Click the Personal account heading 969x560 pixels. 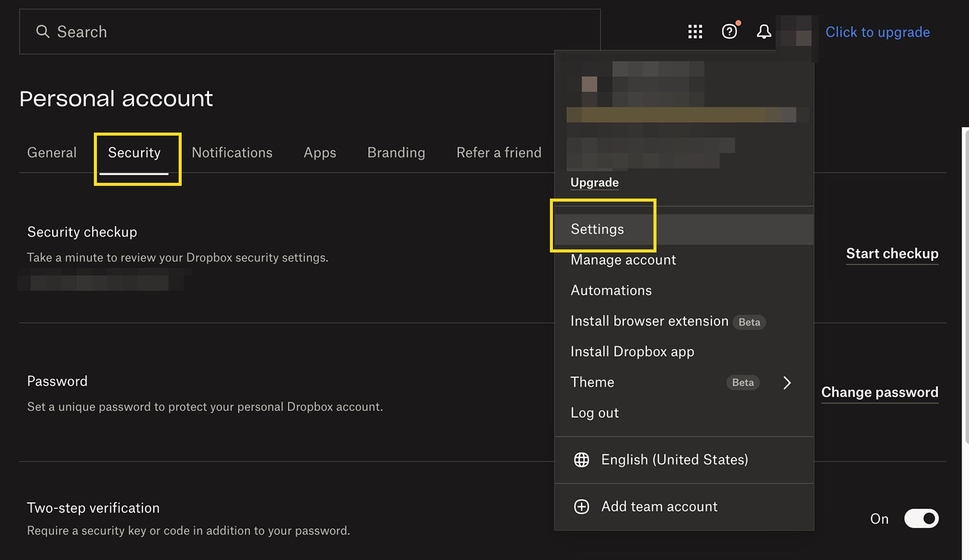(116, 99)
